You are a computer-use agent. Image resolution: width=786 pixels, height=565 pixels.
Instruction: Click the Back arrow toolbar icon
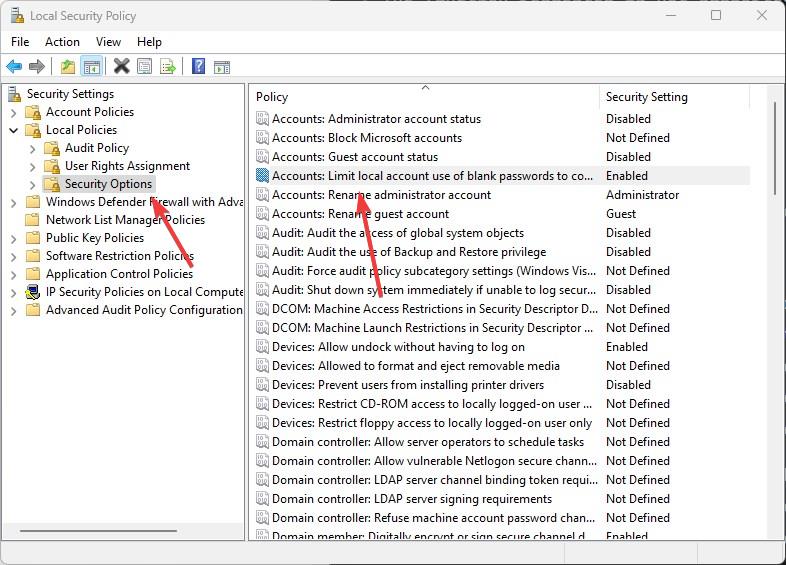pyautogui.click(x=14, y=66)
